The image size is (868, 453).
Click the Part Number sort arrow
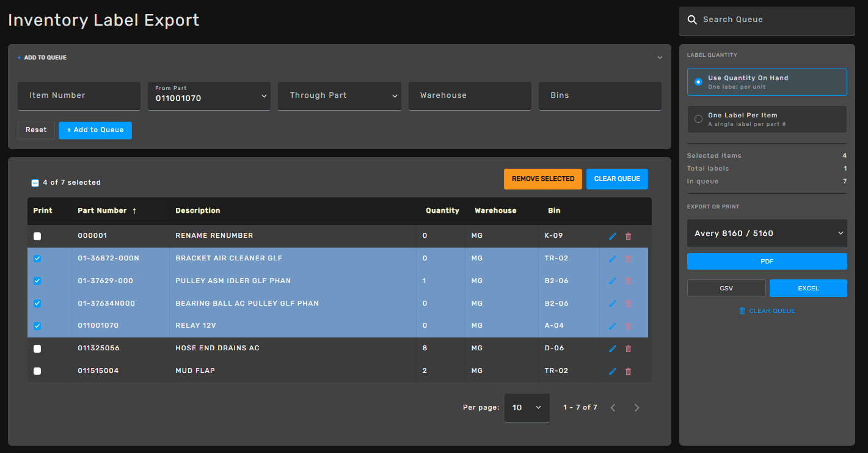(x=134, y=211)
